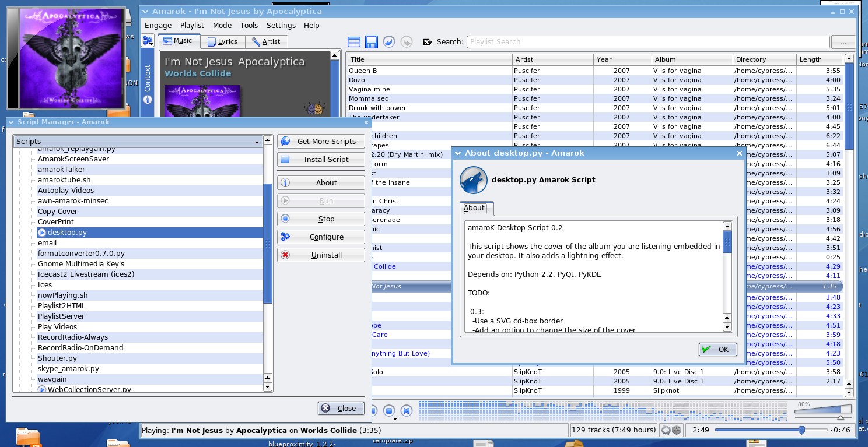Click the running-script icon beside desktop.py
This screenshot has height=447, width=868.
click(x=42, y=233)
